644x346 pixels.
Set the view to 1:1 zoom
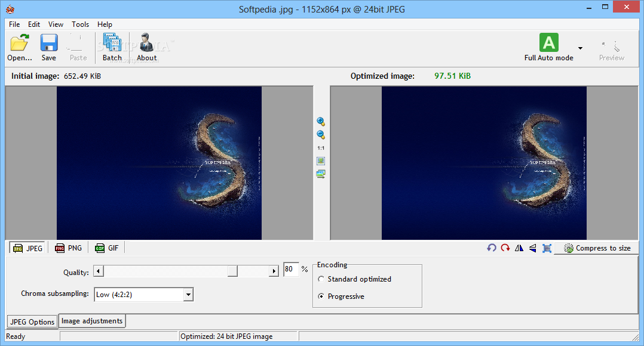click(321, 148)
